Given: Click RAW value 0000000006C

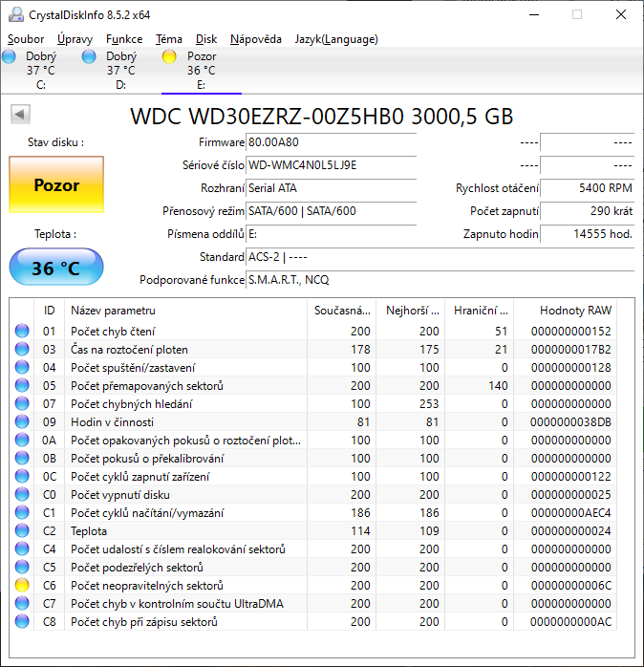Looking at the screenshot, I should tap(570, 586).
